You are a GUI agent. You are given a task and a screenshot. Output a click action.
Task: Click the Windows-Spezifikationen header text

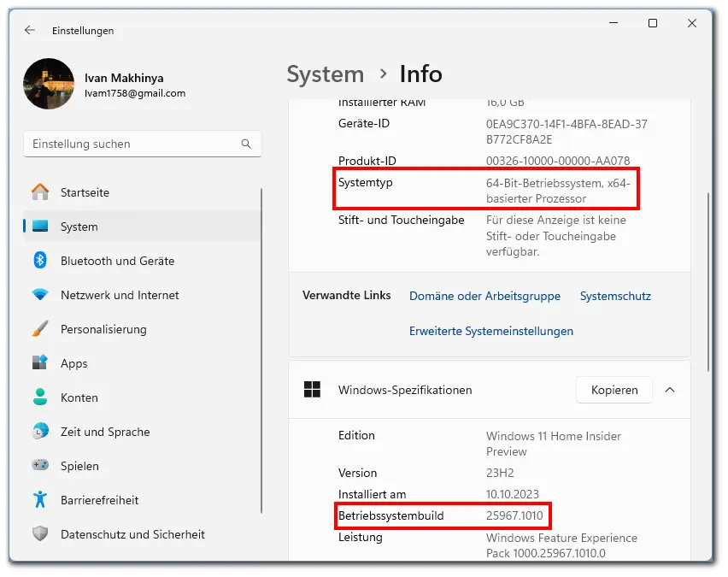[x=405, y=390]
